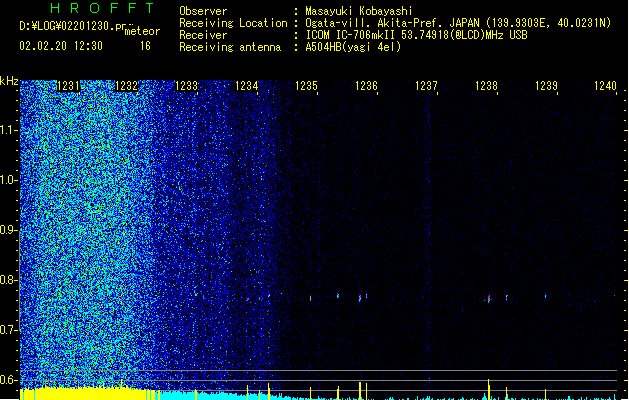Click the meteor count value 16
Screen dimensions: 629x400
(x=145, y=46)
